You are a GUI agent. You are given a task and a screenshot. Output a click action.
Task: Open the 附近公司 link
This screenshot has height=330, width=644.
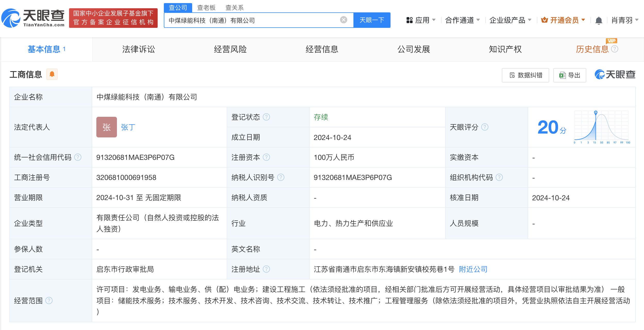click(x=472, y=269)
